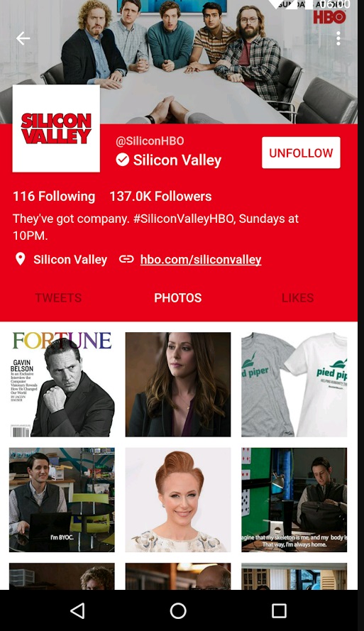Open the "I'm BYOC" photo
Screen dimensions: 364x631
click(x=62, y=500)
